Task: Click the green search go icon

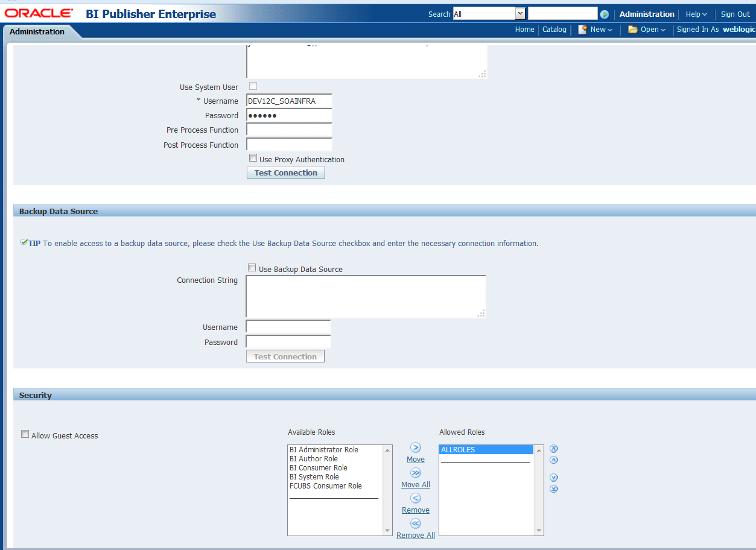Action: (605, 14)
